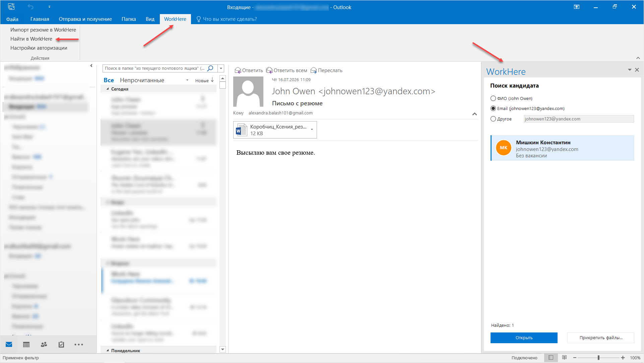Viewport: 644px width, 363px height.
Task: Click message list scrollbar down arrow
Action: 222,350
